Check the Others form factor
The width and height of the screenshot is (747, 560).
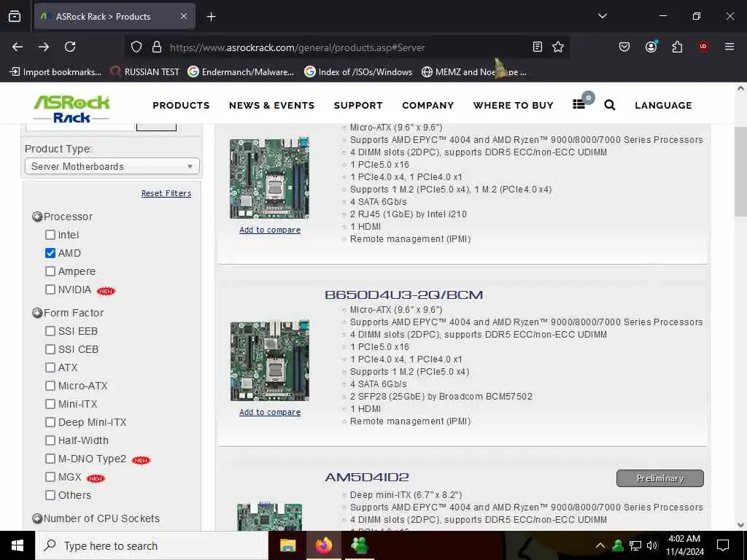pos(50,495)
